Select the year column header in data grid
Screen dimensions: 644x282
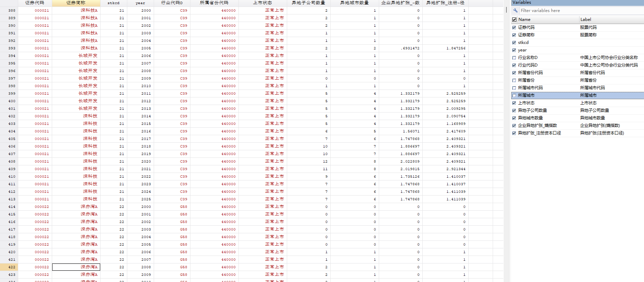(140, 3)
